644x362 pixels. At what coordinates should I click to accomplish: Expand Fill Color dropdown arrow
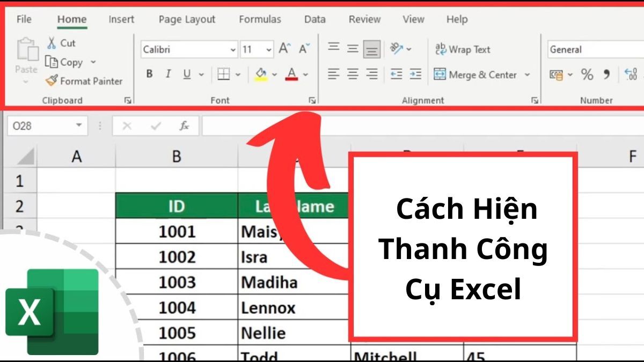(274, 75)
